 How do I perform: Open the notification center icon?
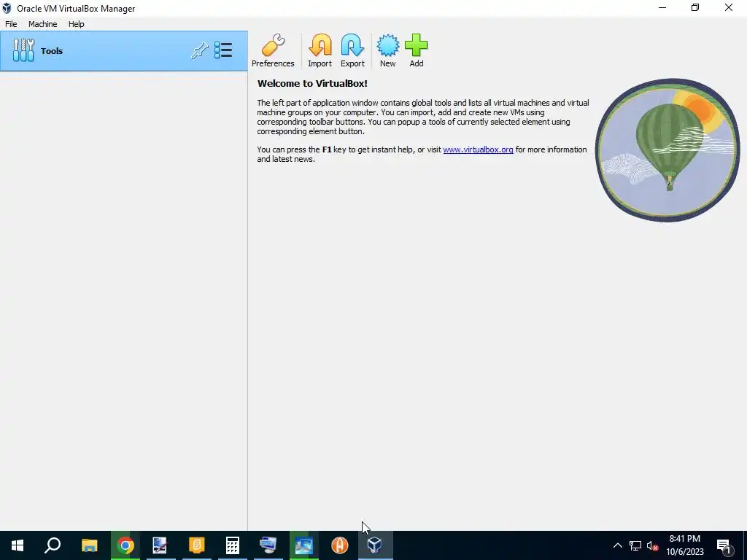(724, 545)
